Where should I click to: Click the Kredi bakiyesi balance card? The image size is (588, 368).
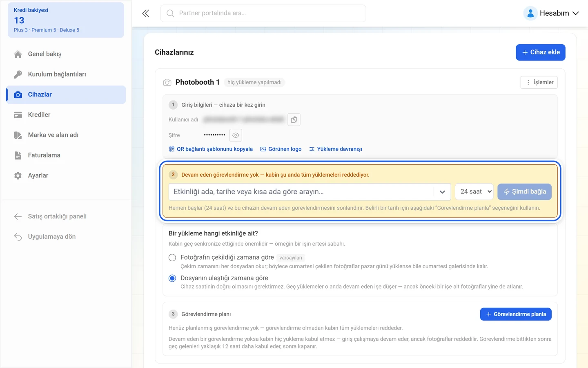pyautogui.click(x=66, y=20)
